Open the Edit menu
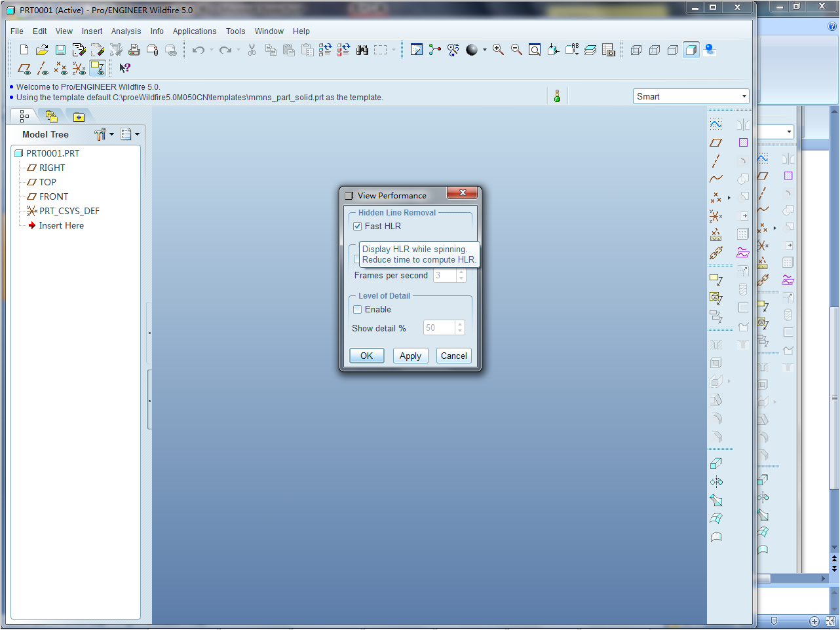 40,31
